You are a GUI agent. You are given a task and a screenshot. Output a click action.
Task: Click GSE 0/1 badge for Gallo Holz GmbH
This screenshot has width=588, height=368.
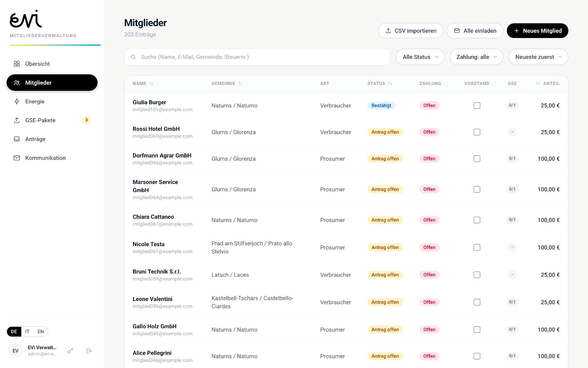pos(512,329)
